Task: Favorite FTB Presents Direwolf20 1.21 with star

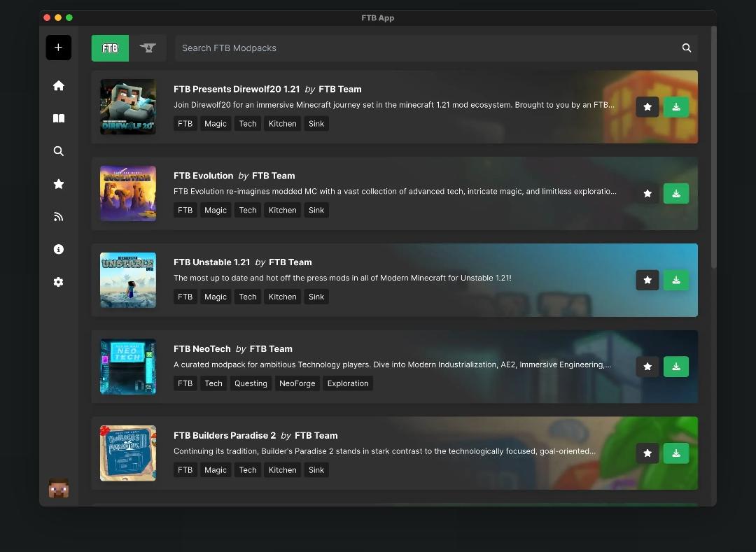Action: pos(647,107)
